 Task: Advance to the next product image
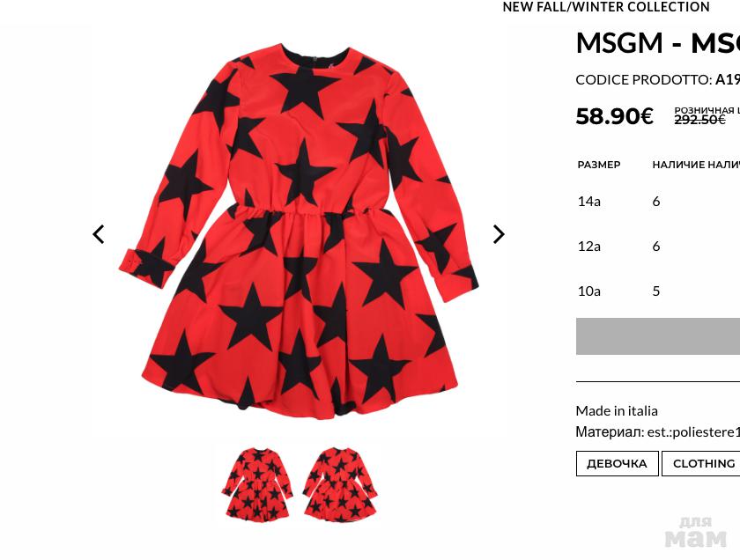(x=499, y=234)
